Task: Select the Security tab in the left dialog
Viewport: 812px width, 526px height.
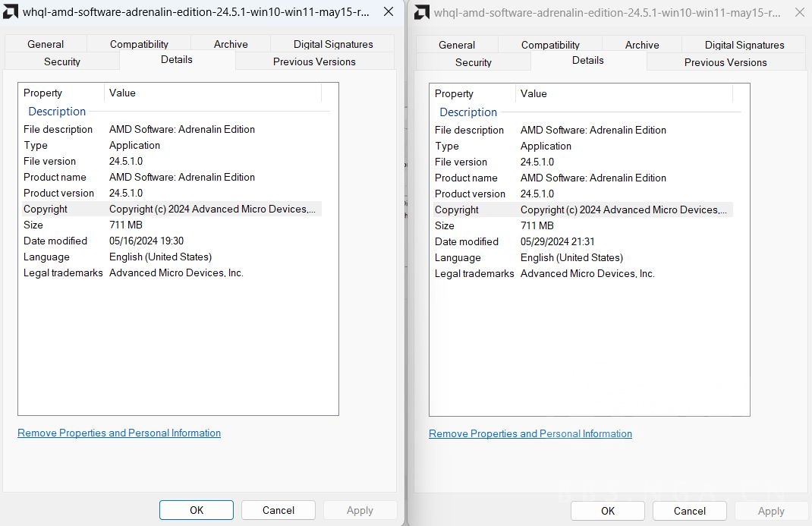Action: pyautogui.click(x=62, y=61)
